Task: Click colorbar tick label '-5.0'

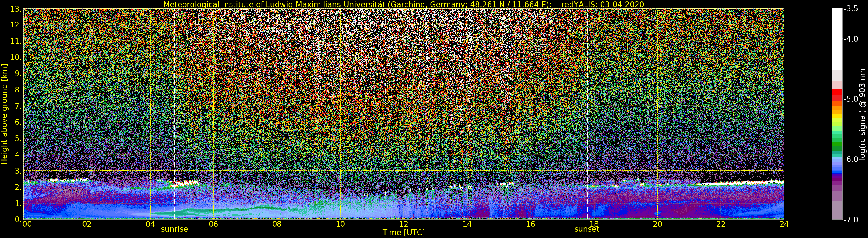Action: tap(851, 99)
